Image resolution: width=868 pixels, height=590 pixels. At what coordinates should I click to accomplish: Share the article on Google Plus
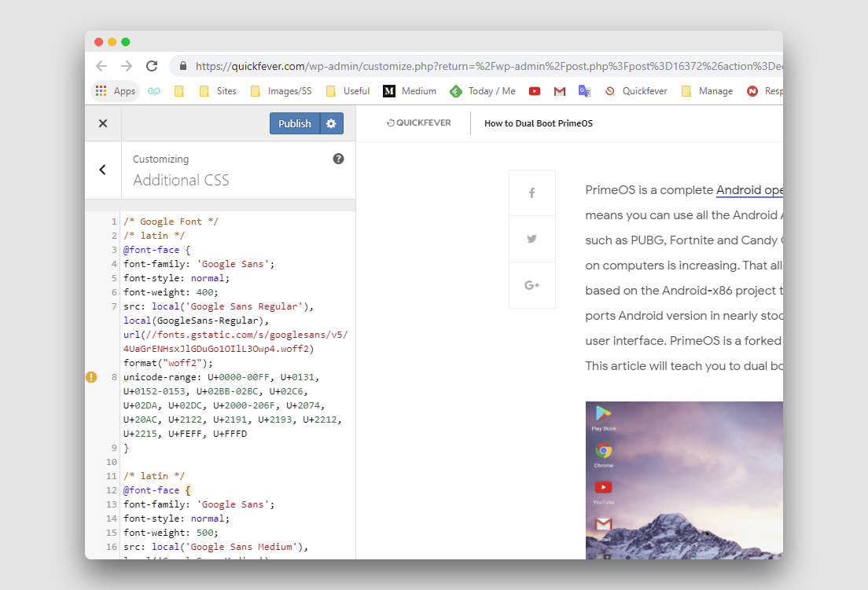(532, 285)
